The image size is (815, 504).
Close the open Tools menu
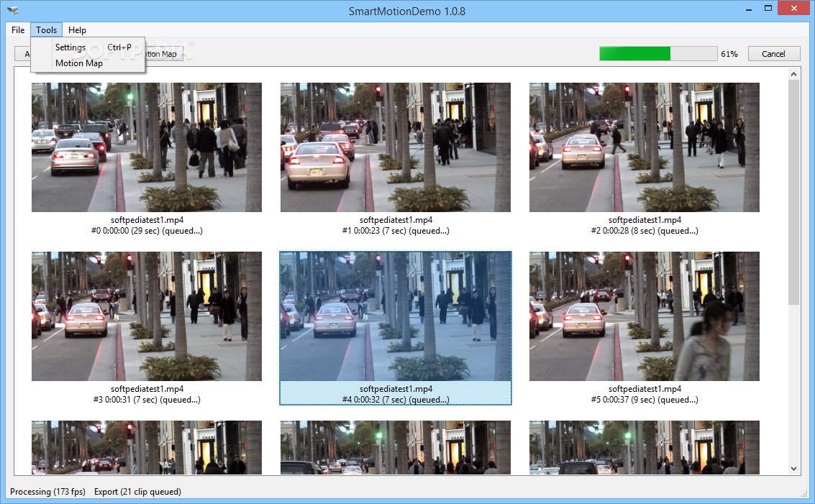click(46, 30)
